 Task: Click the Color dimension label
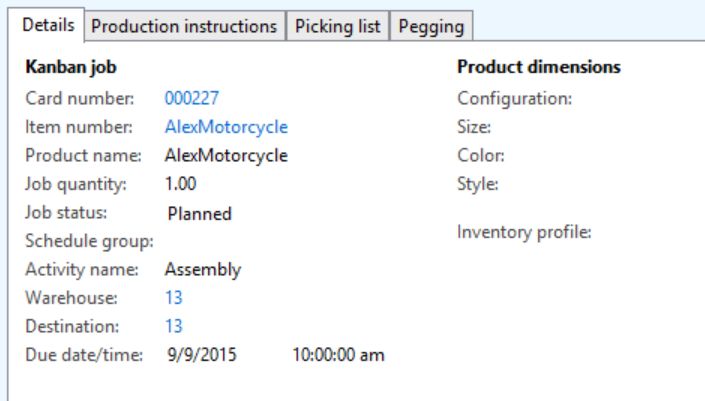click(481, 155)
